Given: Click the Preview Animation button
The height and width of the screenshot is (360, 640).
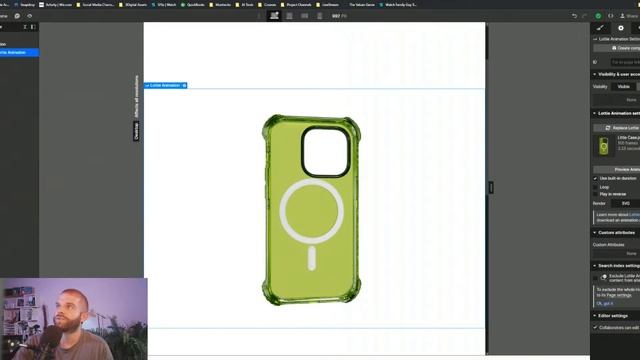Looking at the screenshot, I should [617, 169].
